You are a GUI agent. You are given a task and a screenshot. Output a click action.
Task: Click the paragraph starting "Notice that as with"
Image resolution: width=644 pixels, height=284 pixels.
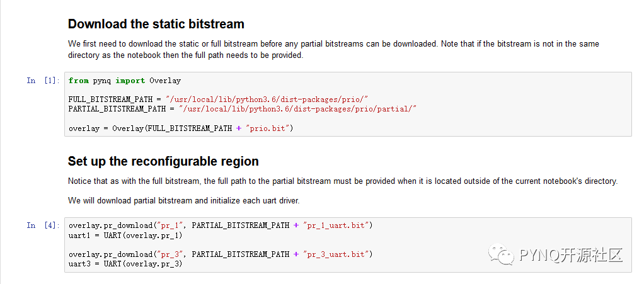[342, 181]
